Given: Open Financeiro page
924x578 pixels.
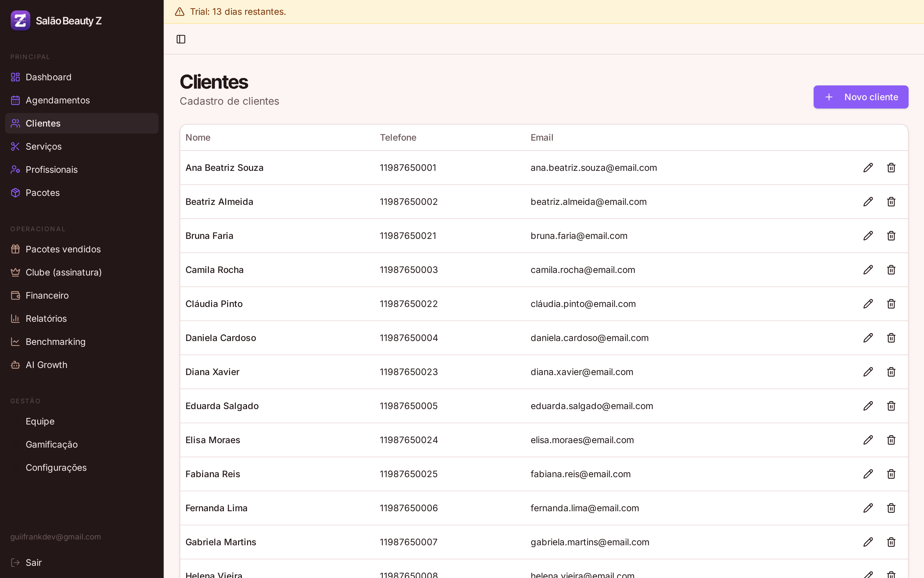Looking at the screenshot, I should click(82, 295).
